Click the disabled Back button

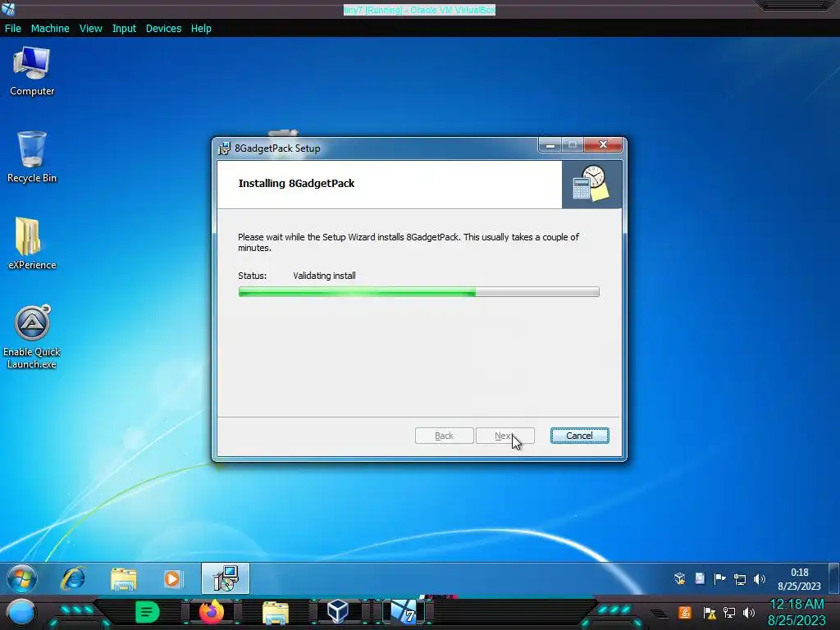coord(444,436)
